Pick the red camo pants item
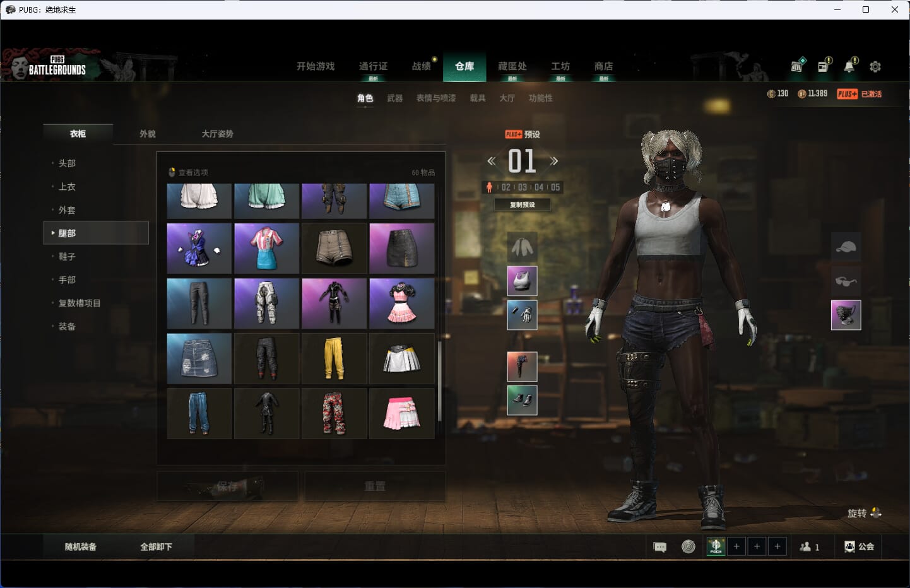The height and width of the screenshot is (588, 910). point(334,413)
